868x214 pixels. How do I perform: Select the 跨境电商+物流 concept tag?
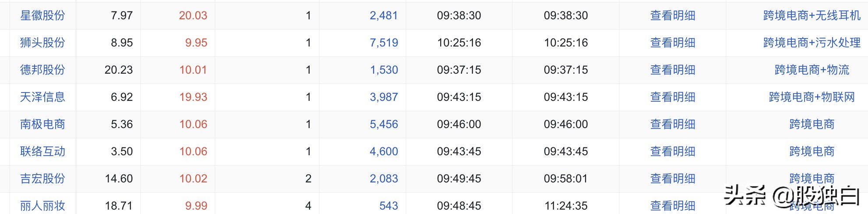812,70
